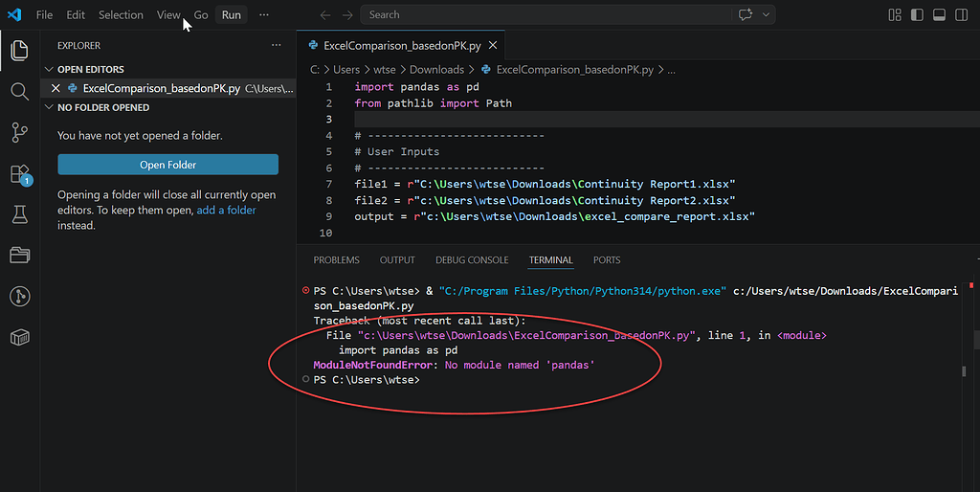Open the Selection menu
This screenshot has height=492, width=980.
(121, 15)
